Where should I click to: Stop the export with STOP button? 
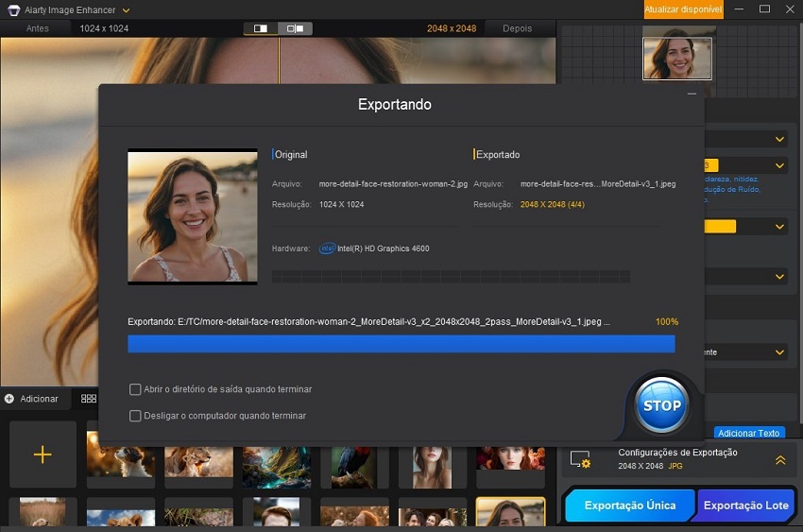pos(661,405)
